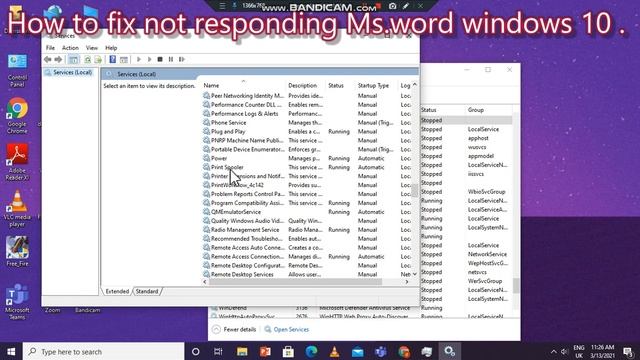Switch to the Standard tab
640x360 pixels.
click(x=147, y=291)
